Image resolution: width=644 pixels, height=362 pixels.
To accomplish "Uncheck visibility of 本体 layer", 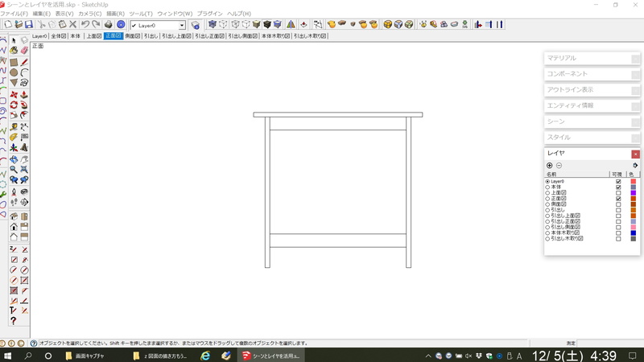I will (618, 187).
